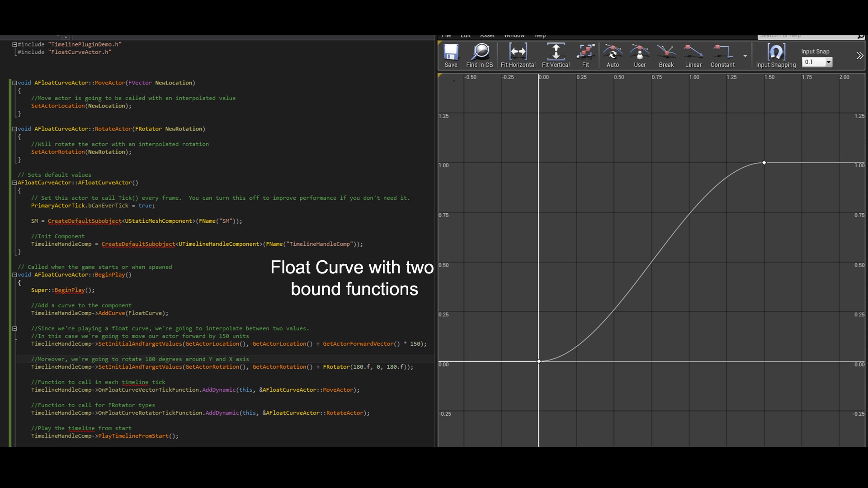Select the keyframe at value 1.00

pos(764,163)
